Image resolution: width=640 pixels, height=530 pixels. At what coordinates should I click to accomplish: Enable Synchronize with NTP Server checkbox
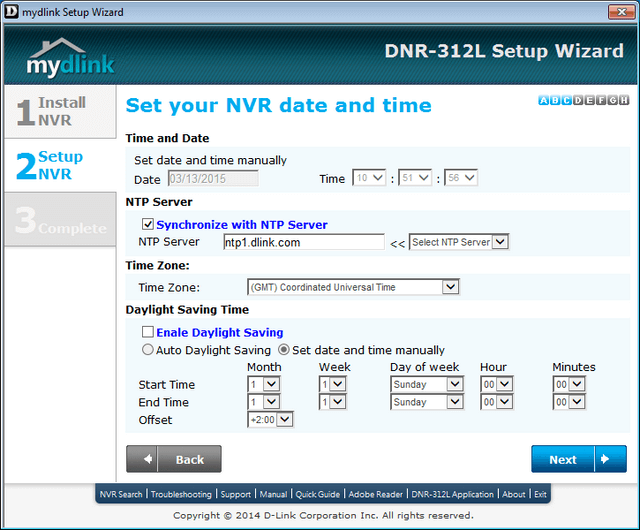(x=148, y=224)
